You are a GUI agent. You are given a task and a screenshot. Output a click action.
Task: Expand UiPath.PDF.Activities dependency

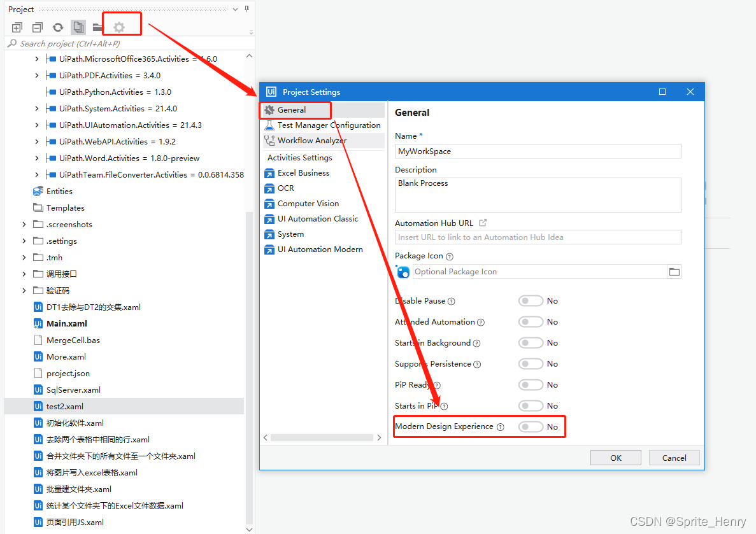click(37, 75)
